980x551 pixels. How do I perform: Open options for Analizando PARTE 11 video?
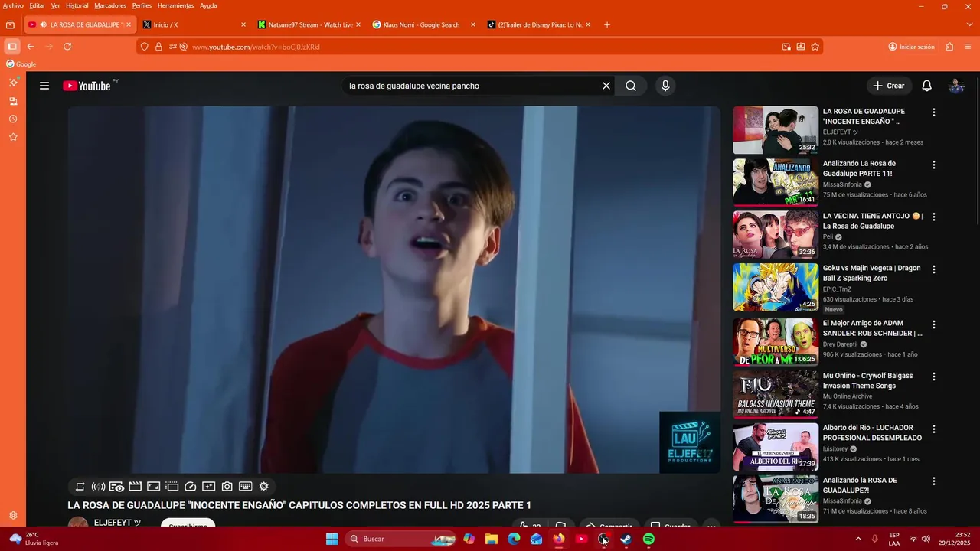click(933, 165)
